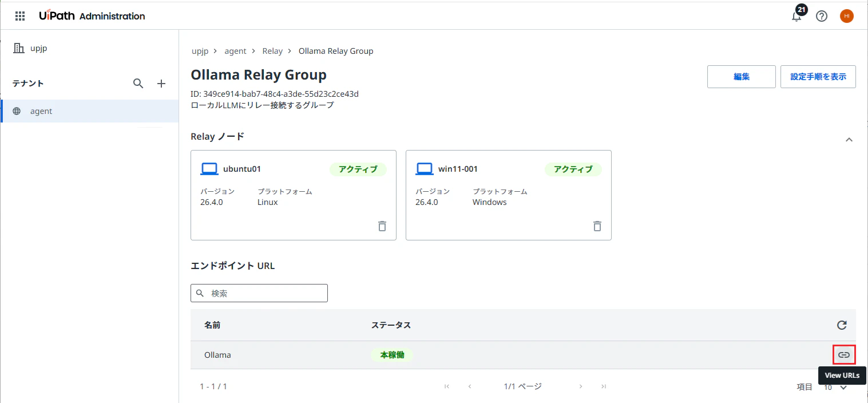Click the 名前 column header
Screen dimensions: 868x403
[212, 325]
